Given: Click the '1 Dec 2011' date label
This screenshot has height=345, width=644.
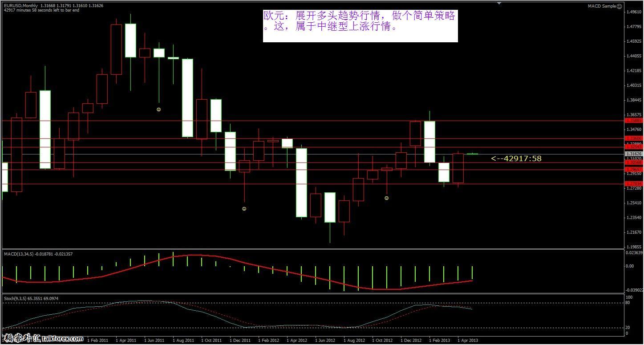Looking at the screenshot, I should tap(240, 340).
